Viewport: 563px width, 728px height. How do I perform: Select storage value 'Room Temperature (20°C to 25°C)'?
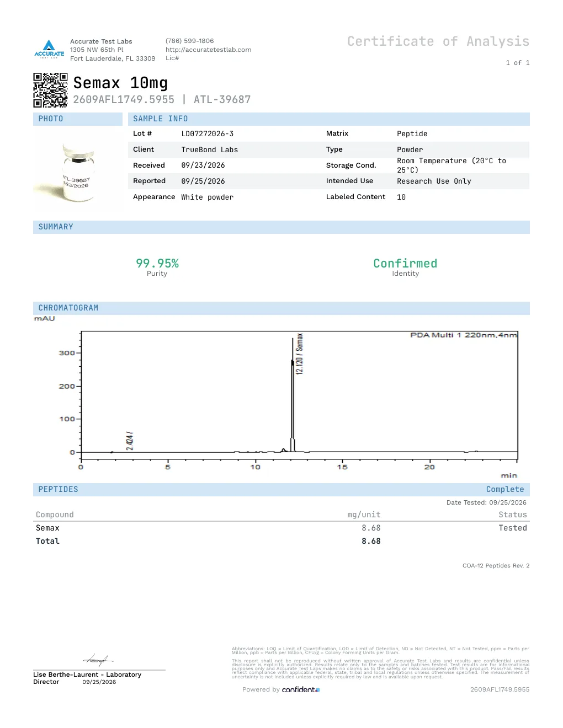[x=452, y=165]
